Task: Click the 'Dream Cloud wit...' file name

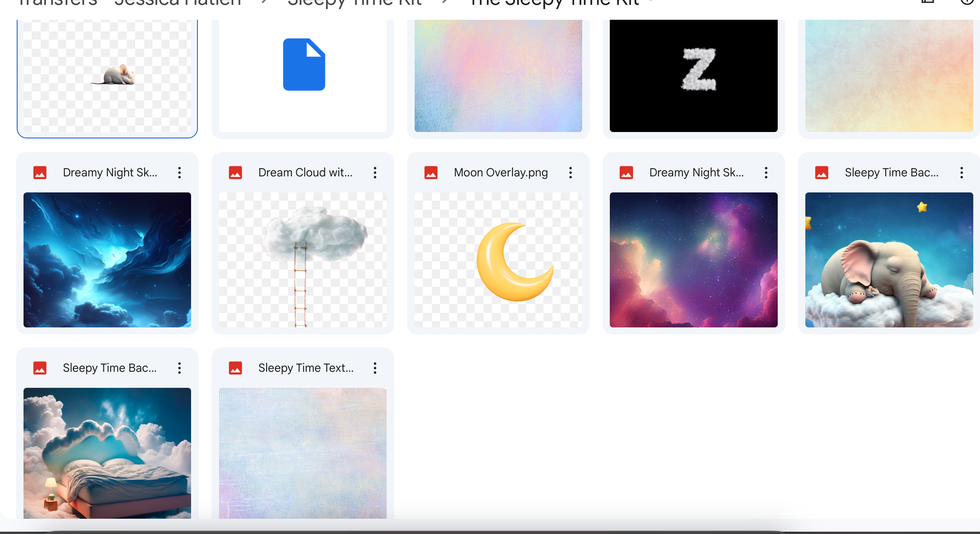Action: [x=305, y=173]
